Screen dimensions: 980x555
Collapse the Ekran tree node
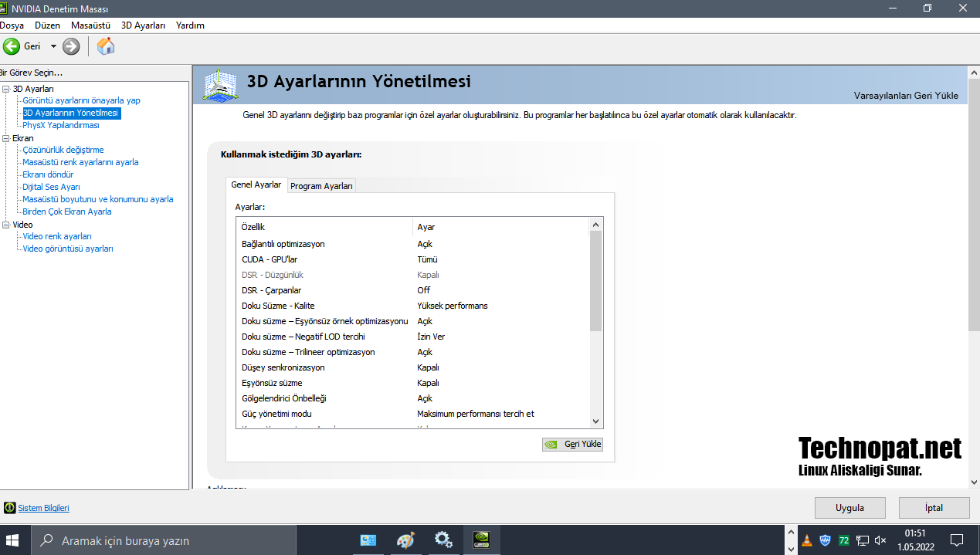point(6,138)
